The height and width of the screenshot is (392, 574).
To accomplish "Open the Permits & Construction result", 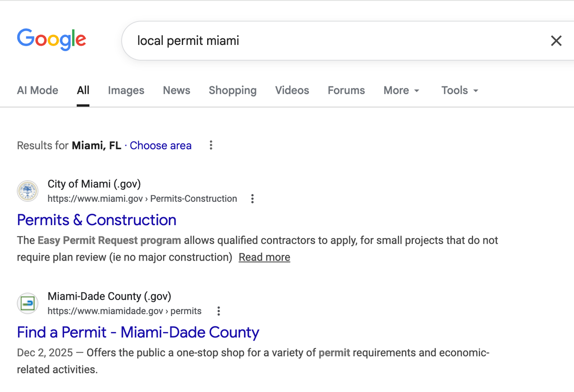I will [x=97, y=220].
